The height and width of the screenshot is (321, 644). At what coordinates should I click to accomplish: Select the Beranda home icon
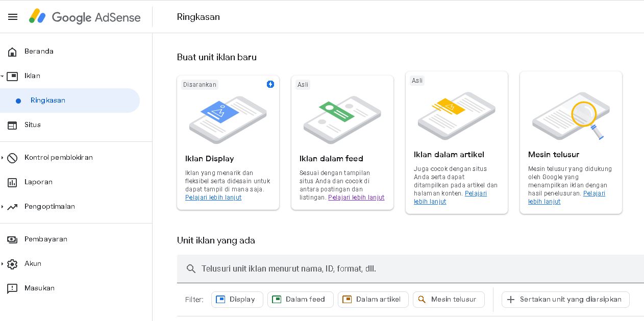click(x=13, y=51)
